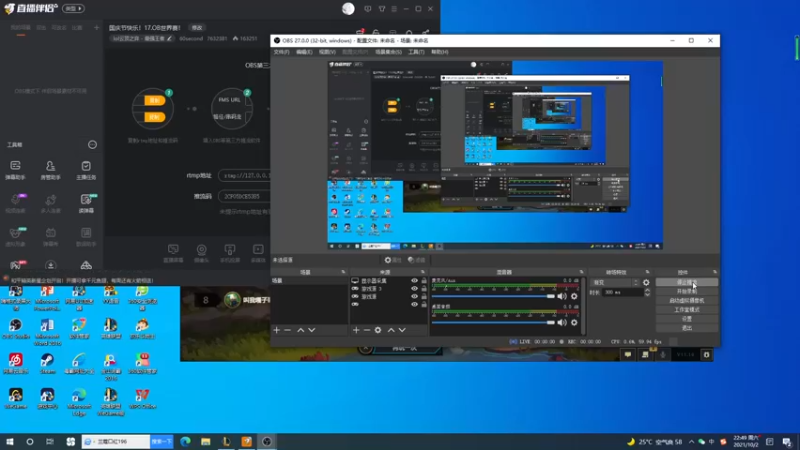Toggle visibility of 显示器采集 source
The height and width of the screenshot is (450, 800).
(414, 281)
